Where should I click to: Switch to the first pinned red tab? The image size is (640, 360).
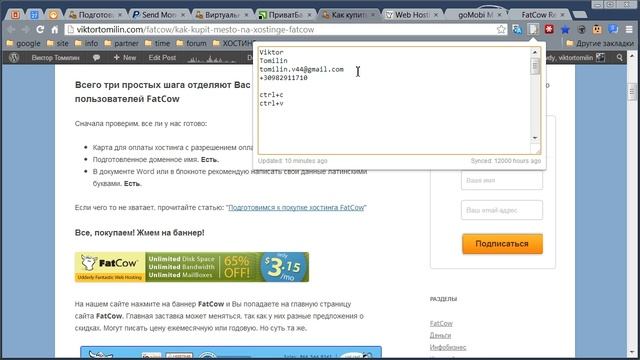[16, 15]
